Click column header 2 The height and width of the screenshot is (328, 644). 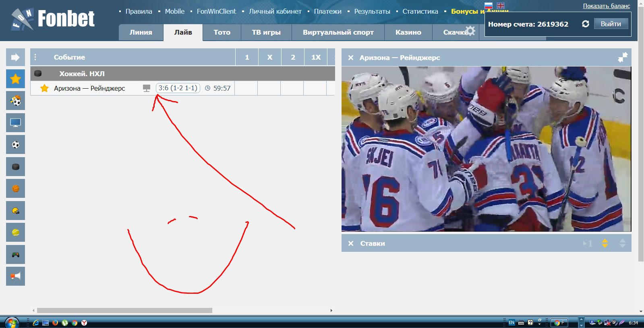tap(293, 57)
